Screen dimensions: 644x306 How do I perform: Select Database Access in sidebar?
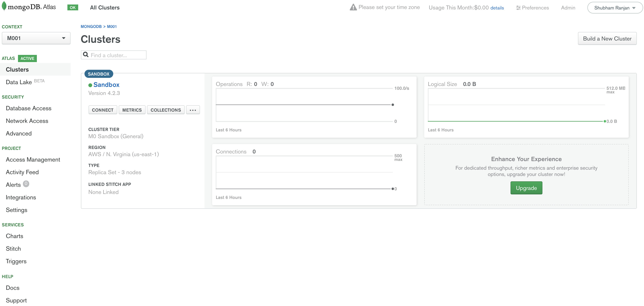point(29,108)
